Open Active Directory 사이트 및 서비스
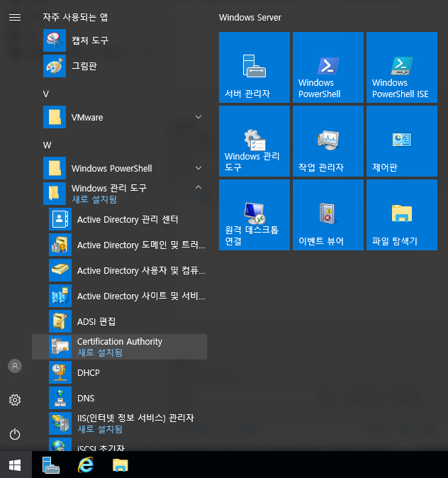The width and height of the screenshot is (448, 478). tap(120, 296)
